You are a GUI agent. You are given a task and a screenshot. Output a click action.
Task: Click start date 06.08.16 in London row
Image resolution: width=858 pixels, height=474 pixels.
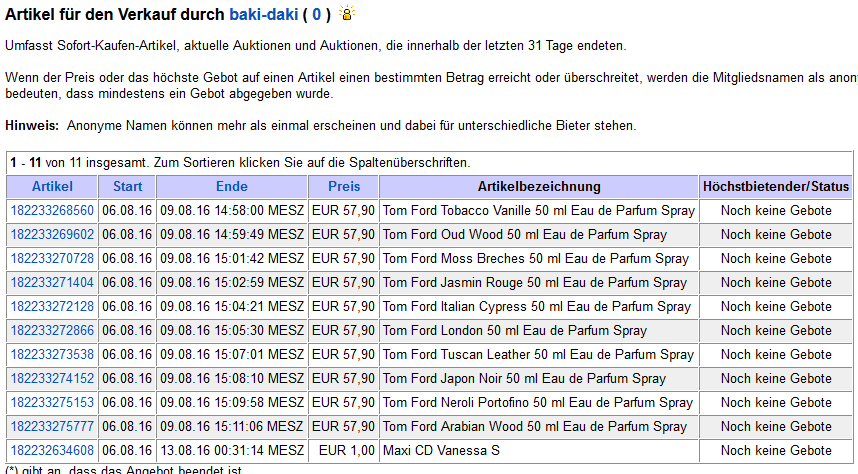point(127,331)
